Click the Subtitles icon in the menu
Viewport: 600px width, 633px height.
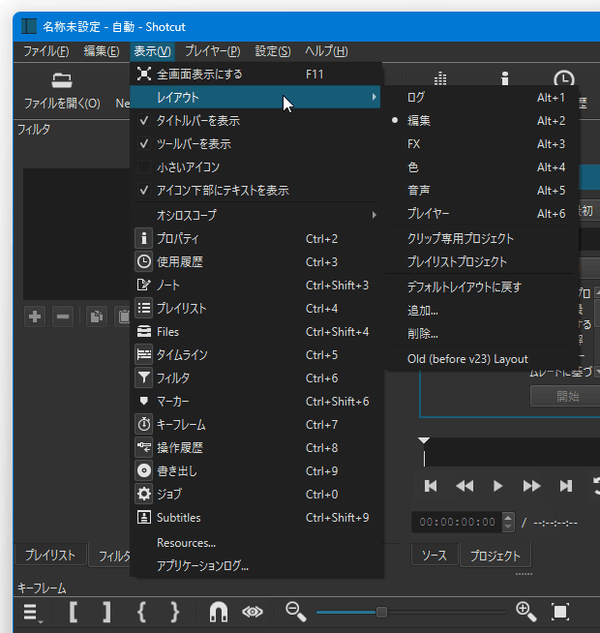(x=144, y=517)
